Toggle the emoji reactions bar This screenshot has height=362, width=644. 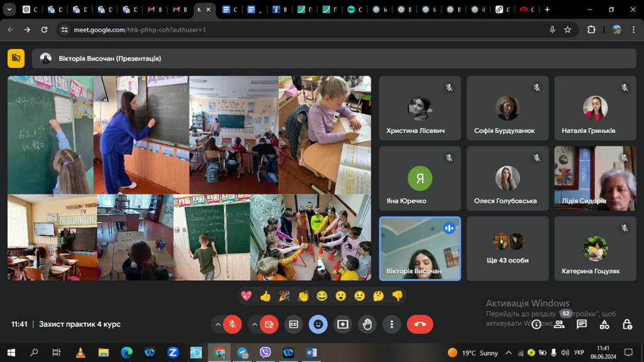[318, 324]
